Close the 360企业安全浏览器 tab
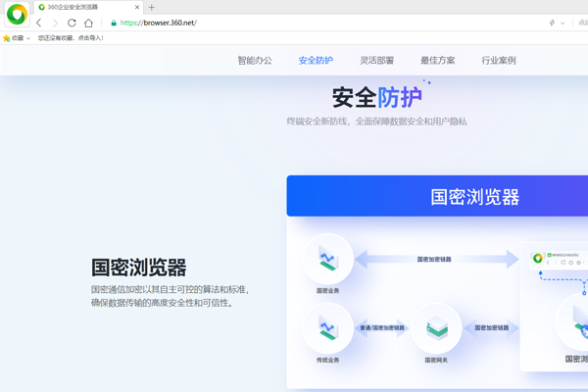The width and height of the screenshot is (588, 392). pos(137,7)
